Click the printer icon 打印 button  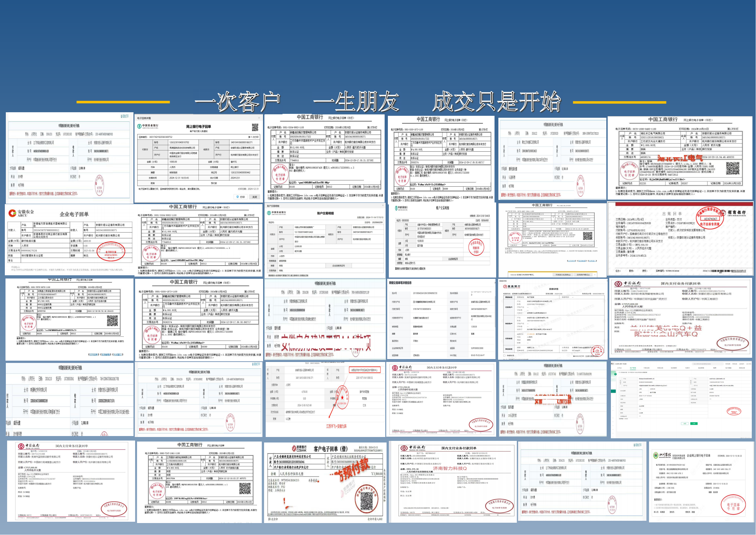(241, 197)
